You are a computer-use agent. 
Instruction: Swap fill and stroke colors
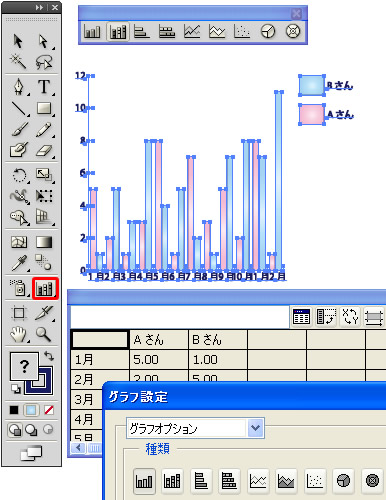pyautogui.click(x=49, y=356)
